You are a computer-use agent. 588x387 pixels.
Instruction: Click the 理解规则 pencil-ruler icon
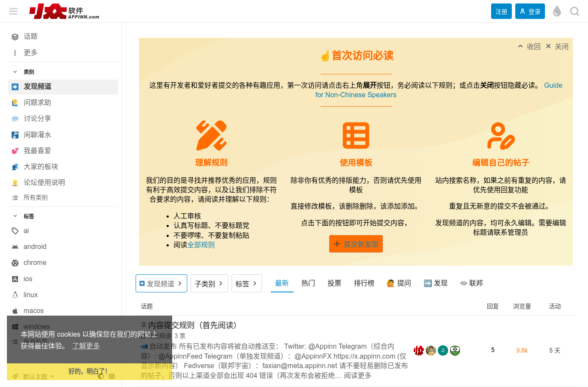(x=211, y=135)
